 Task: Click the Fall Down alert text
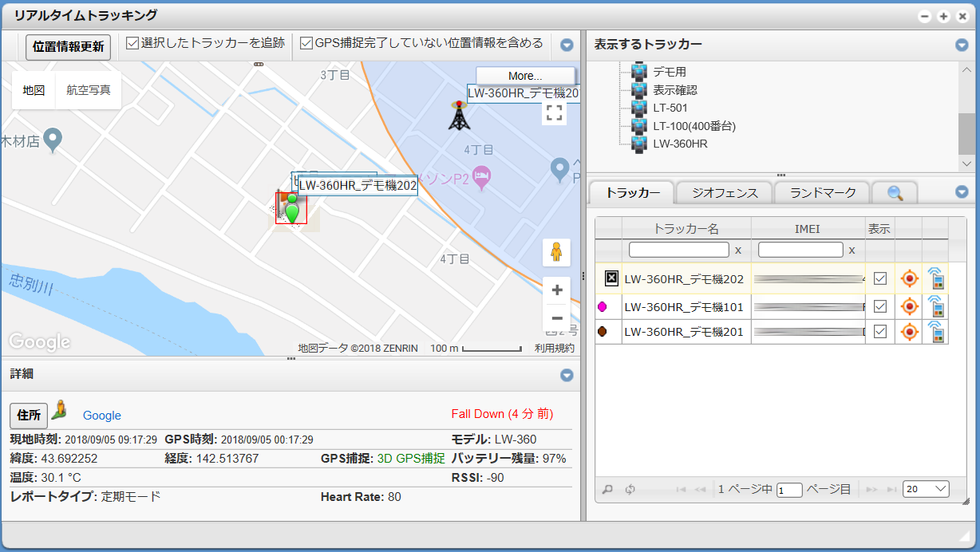coord(502,414)
